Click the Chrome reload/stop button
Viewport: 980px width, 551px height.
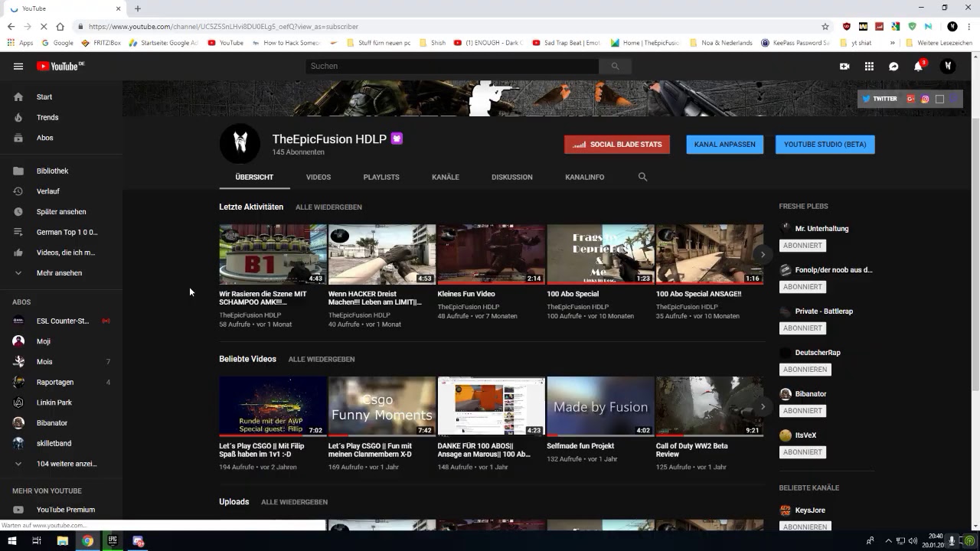pos(44,26)
